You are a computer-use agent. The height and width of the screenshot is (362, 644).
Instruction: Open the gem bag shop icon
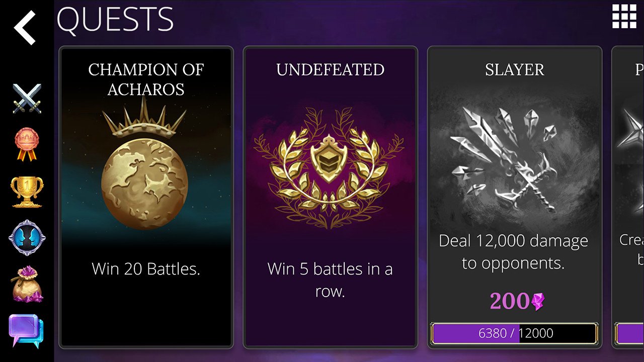pos(27,284)
